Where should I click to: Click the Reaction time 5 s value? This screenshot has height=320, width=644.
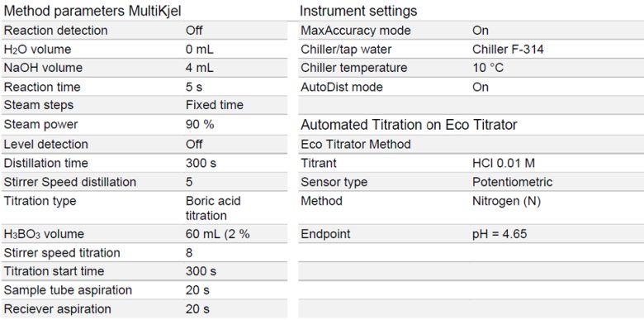pos(194,87)
